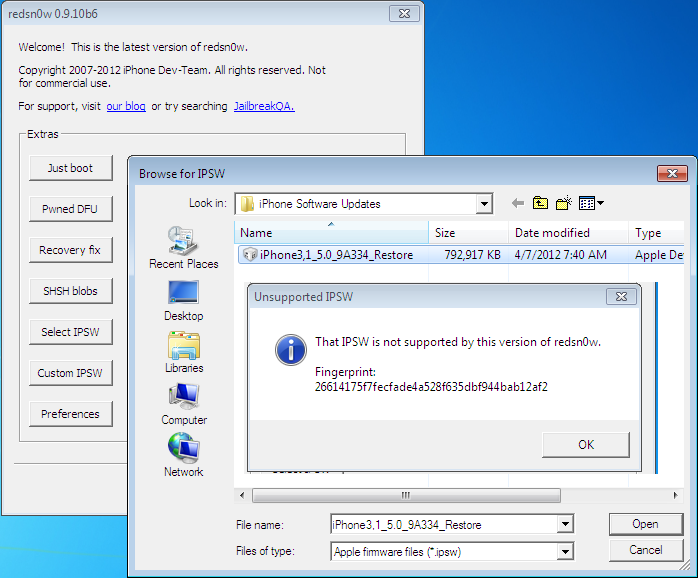
Task: Go up one folder level icon
Action: pos(540,203)
